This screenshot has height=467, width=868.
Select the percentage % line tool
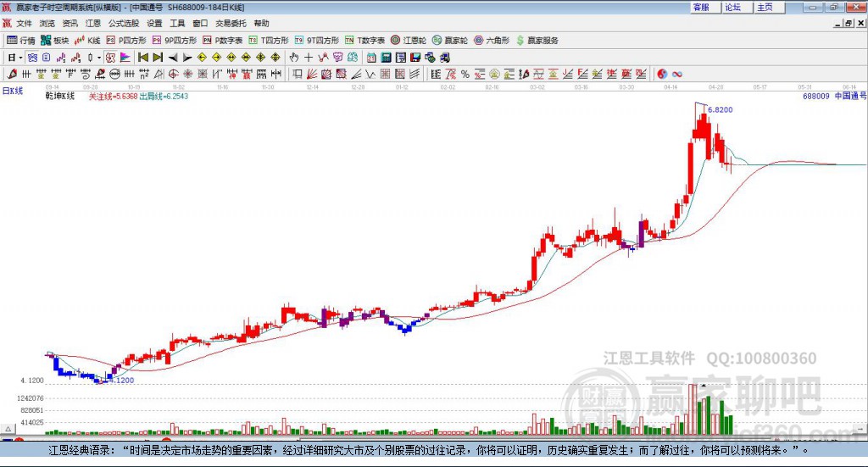[465, 74]
